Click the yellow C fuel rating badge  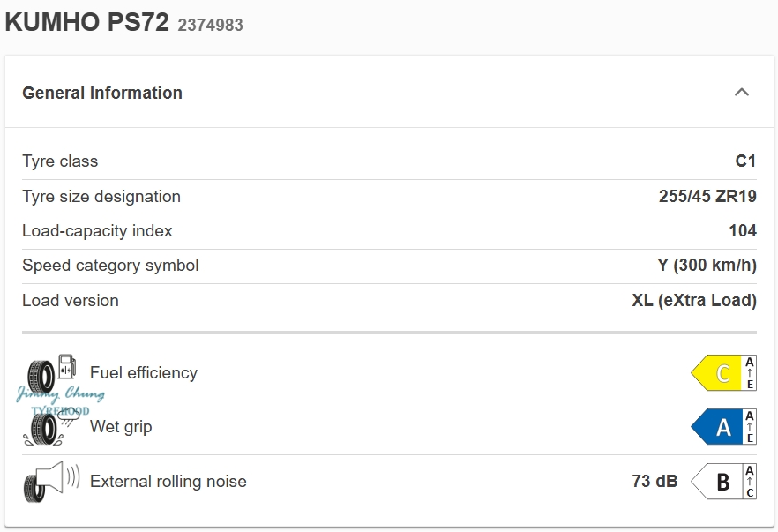pyautogui.click(x=717, y=373)
